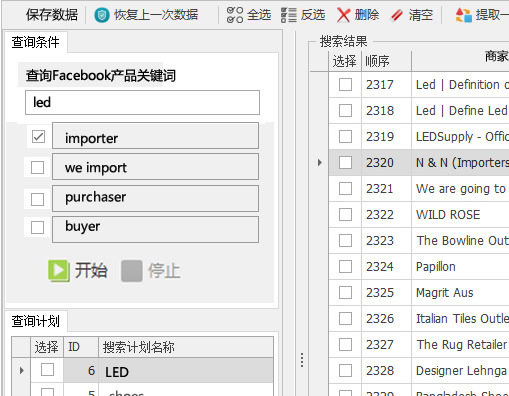
Task: Open the 查询条件 tab
Action: coord(36,42)
